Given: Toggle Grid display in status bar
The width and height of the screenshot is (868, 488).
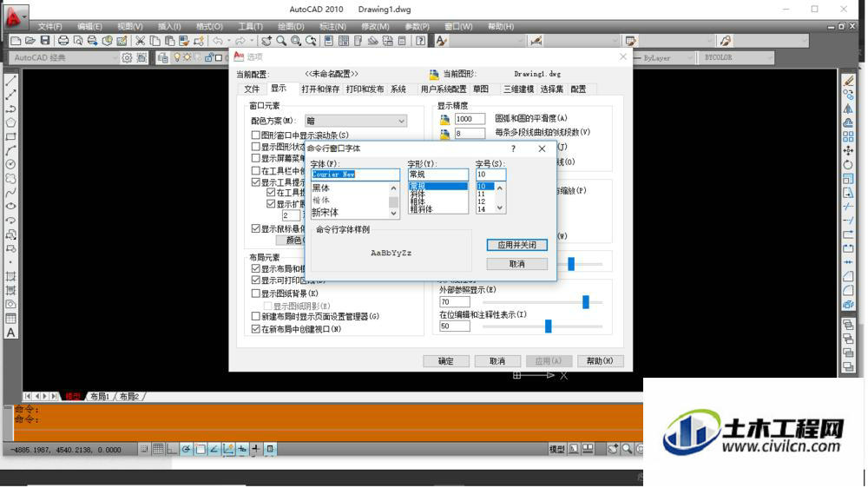Looking at the screenshot, I should click(158, 449).
